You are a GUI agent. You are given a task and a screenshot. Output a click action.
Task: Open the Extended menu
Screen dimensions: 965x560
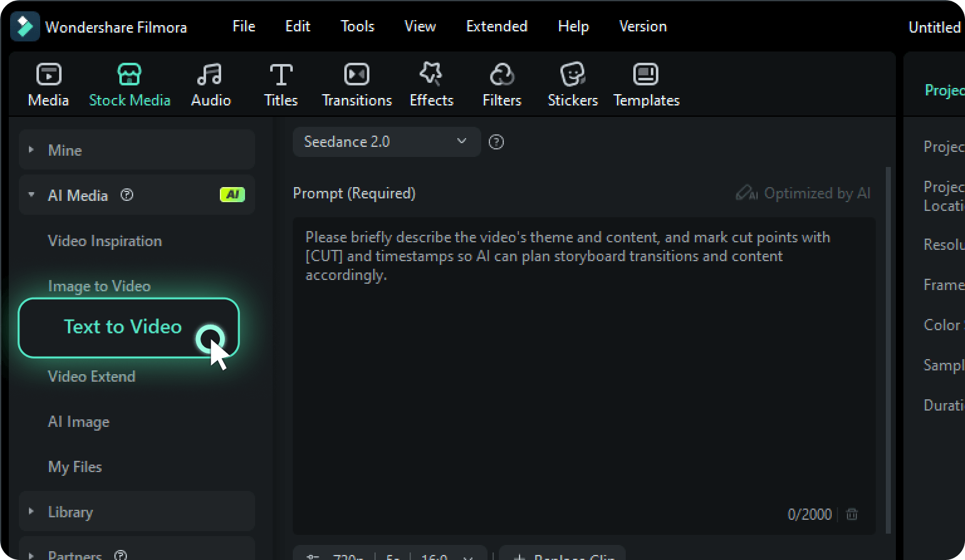pos(496,26)
